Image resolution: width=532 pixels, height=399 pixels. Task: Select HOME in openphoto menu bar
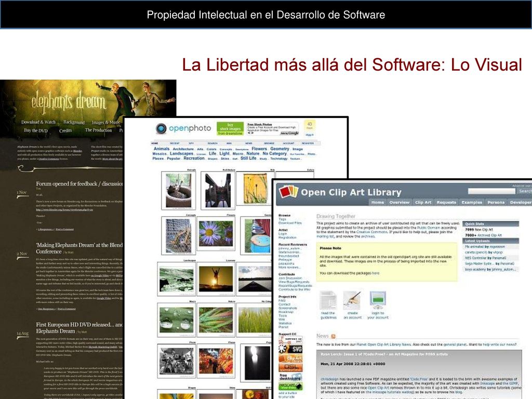pyautogui.click(x=155, y=143)
